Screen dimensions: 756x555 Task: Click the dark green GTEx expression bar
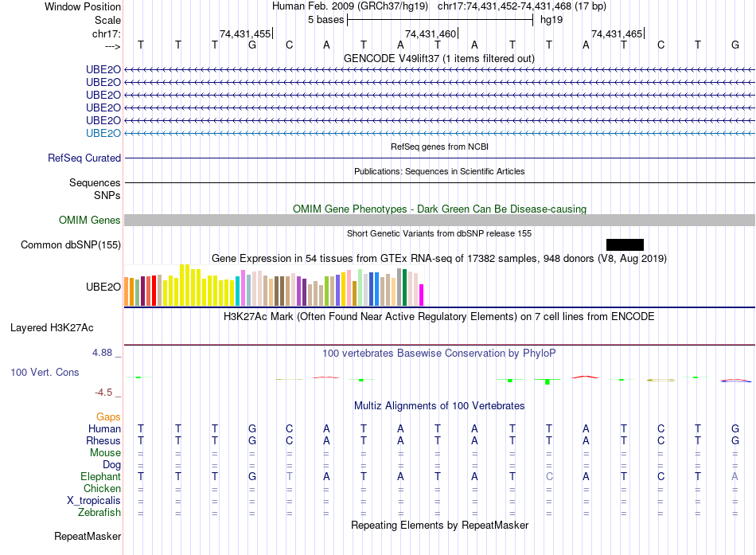click(404, 287)
